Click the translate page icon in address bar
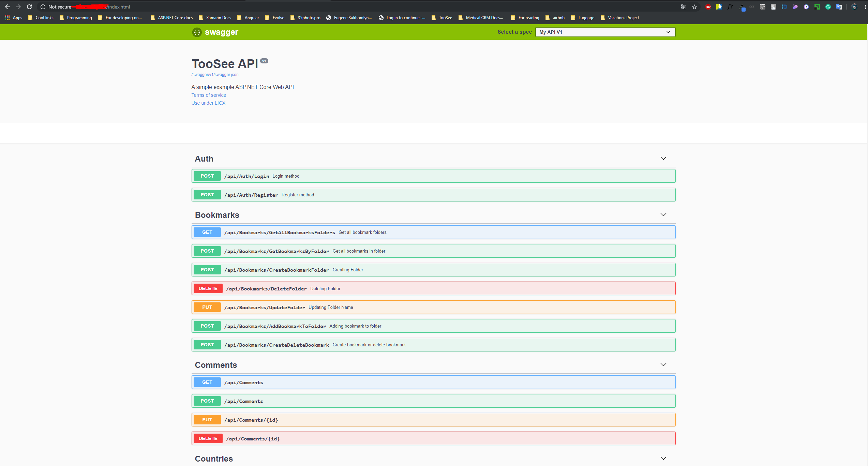This screenshot has height=466, width=868. (x=683, y=7)
